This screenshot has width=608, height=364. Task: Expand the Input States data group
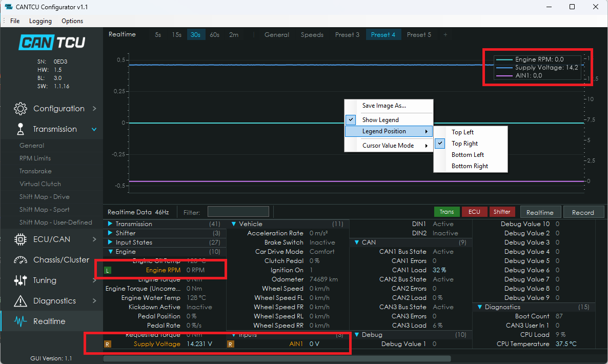pos(110,242)
